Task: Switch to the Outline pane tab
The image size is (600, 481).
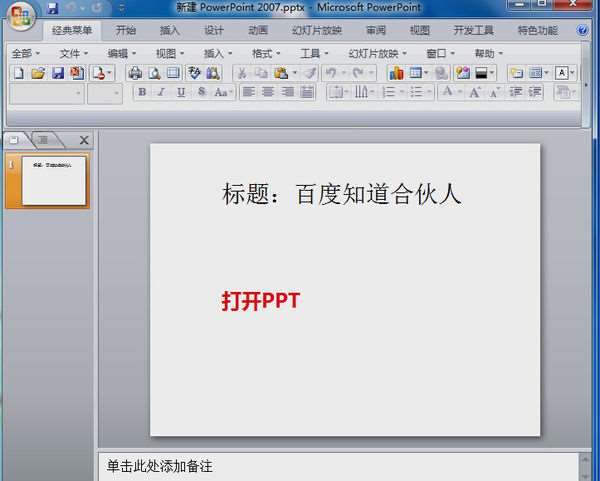Action: [43, 140]
